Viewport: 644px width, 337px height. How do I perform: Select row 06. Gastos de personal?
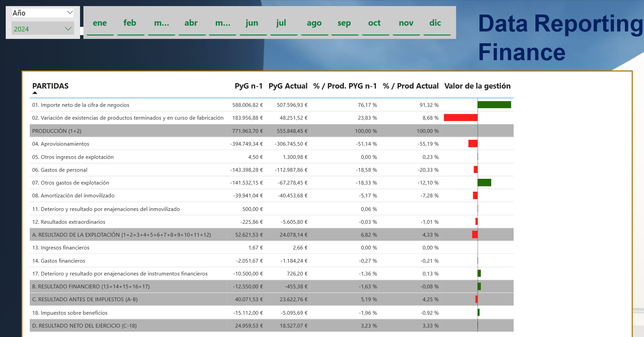pos(272,170)
